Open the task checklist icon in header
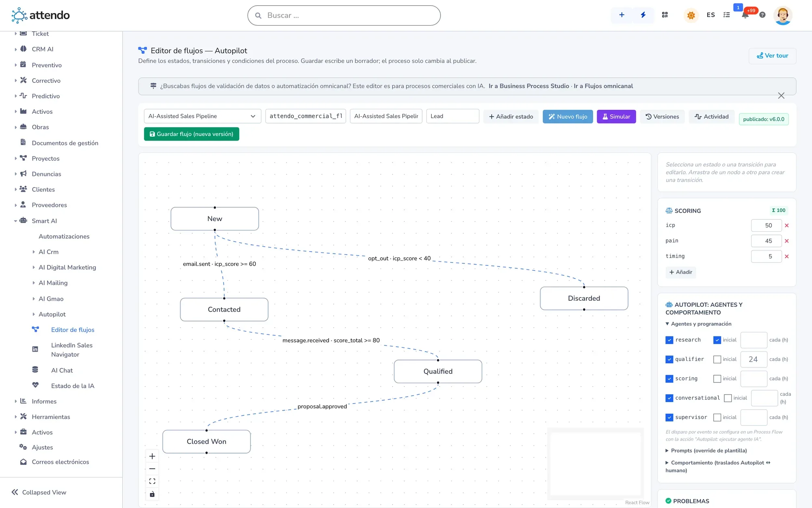 click(x=726, y=15)
